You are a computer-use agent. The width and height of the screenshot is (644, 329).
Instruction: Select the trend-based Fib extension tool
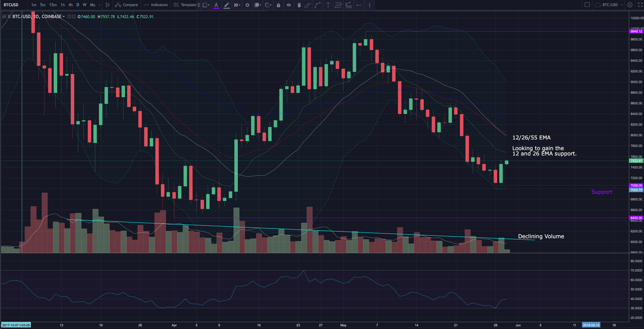(x=349, y=5)
